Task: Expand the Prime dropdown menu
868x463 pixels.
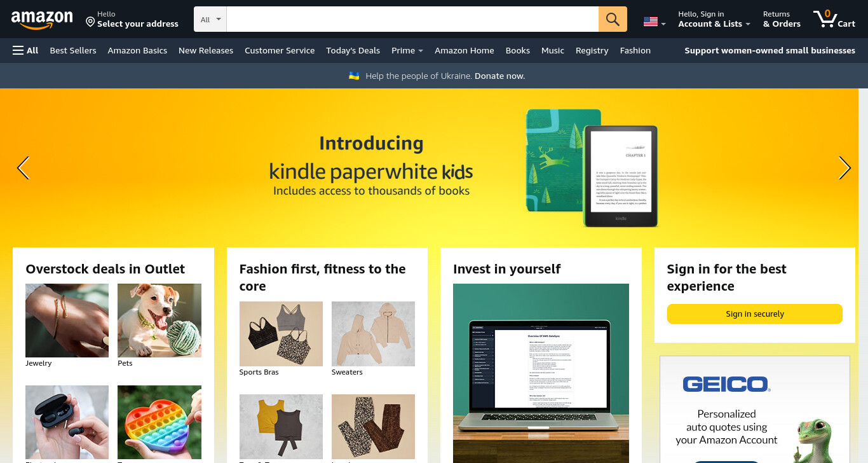Action: point(407,50)
